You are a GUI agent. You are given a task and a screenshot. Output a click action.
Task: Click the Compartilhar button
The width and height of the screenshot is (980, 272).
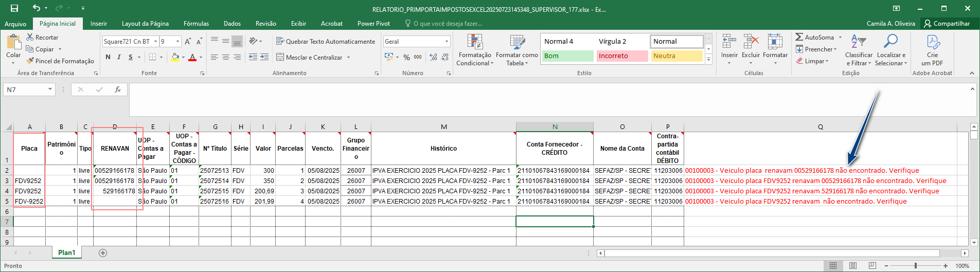click(x=947, y=24)
